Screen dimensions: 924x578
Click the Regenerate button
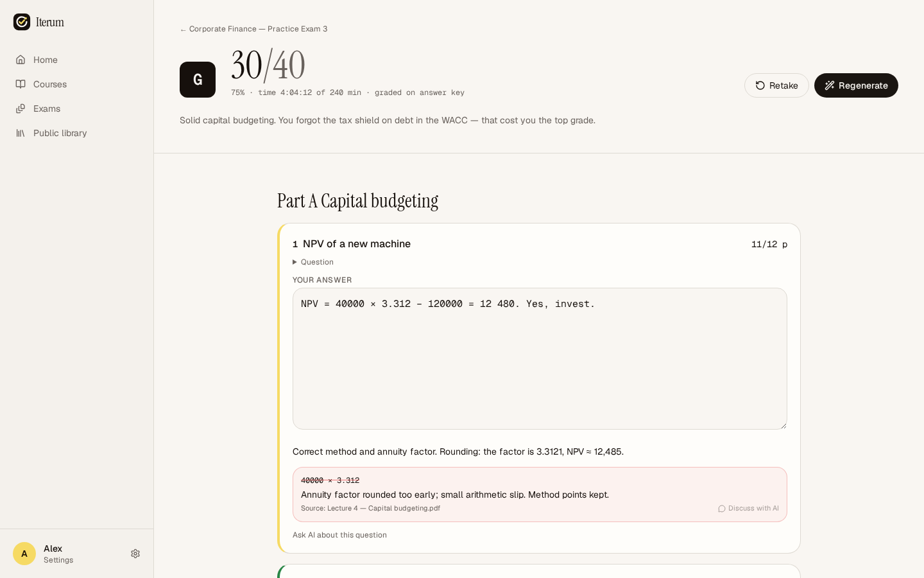coord(856,85)
